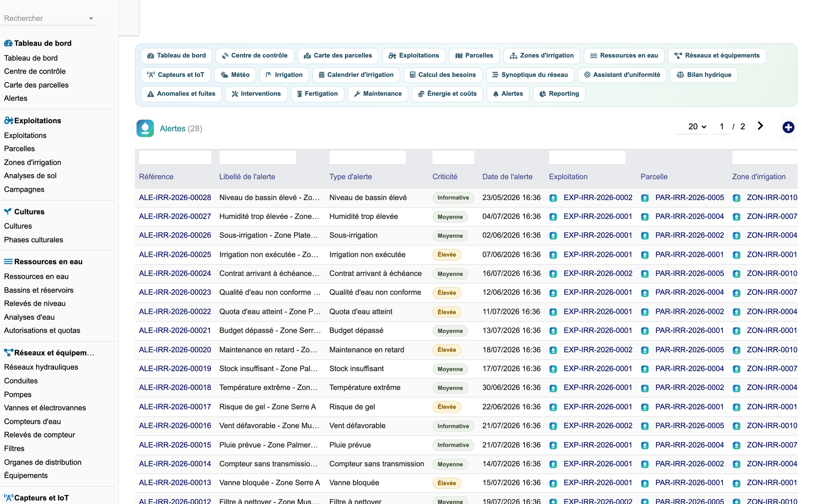Click date '18/07/2026 16:36' cell
Screen dimensions: 815x504
pyautogui.click(x=511, y=350)
